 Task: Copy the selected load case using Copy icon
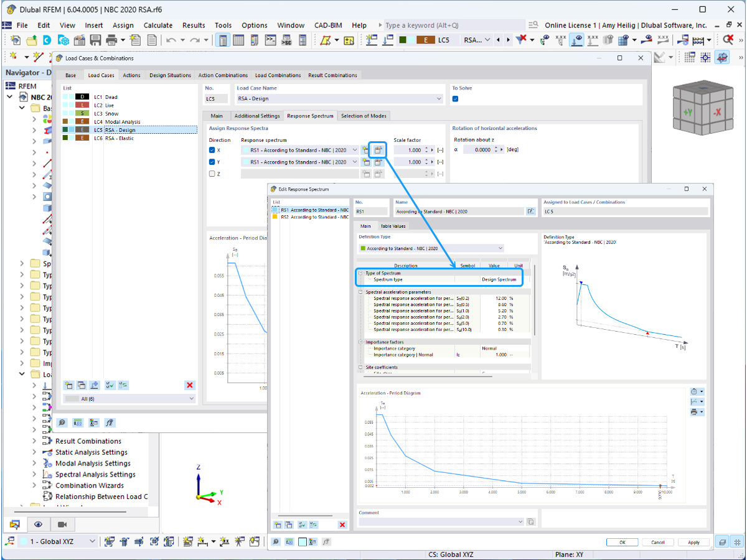point(81,385)
